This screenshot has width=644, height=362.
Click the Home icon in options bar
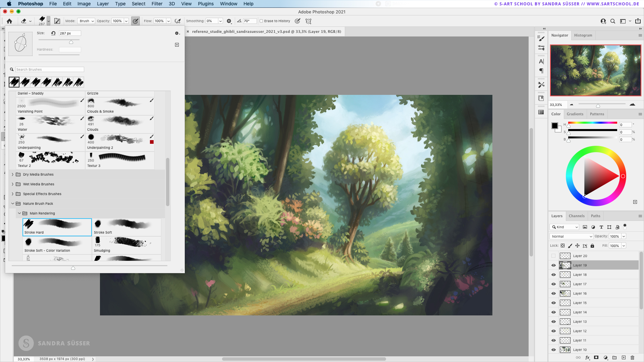coord(9,21)
